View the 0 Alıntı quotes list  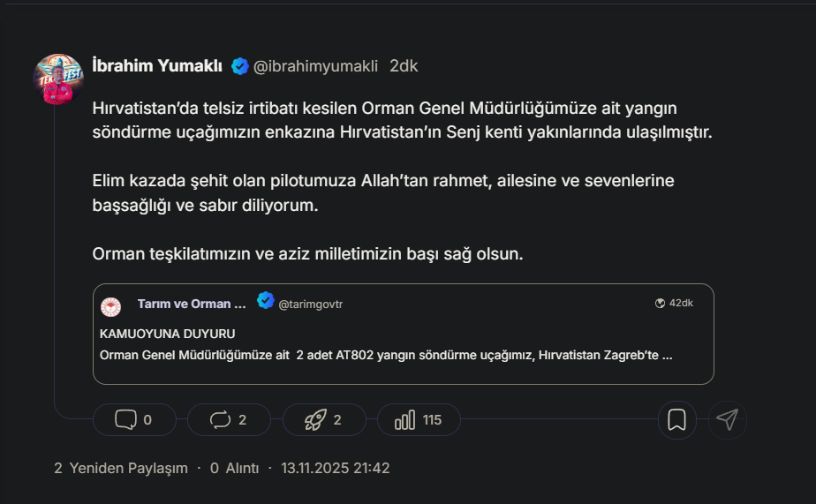[x=234, y=468]
